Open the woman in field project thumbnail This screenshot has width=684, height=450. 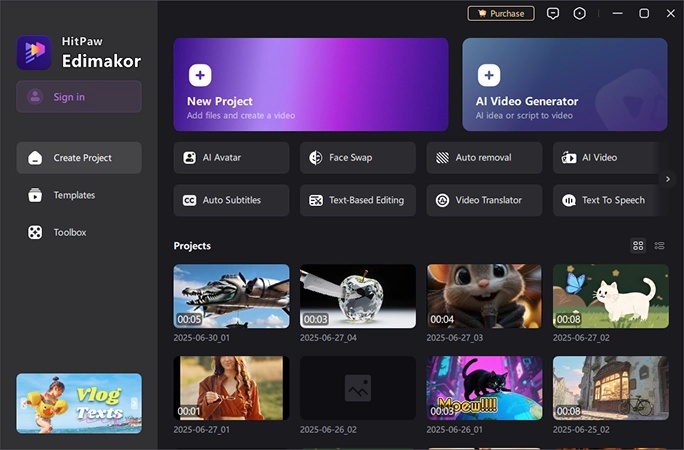(231, 388)
